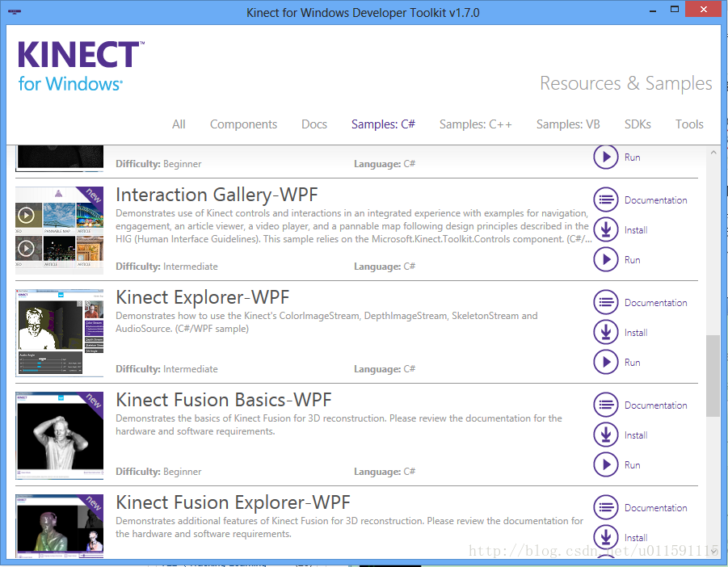728x567 pixels.
Task: Click the Run play icon above Interaction Gallery
Action: 605,157
